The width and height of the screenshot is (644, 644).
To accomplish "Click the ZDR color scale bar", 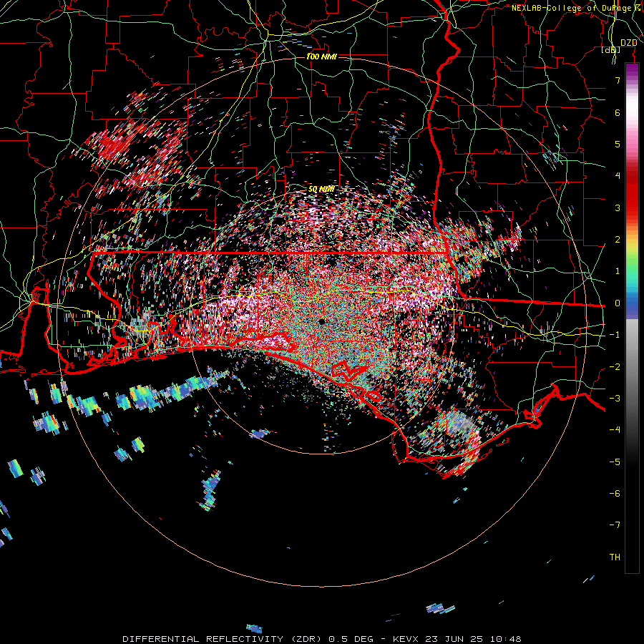I will point(632,318).
